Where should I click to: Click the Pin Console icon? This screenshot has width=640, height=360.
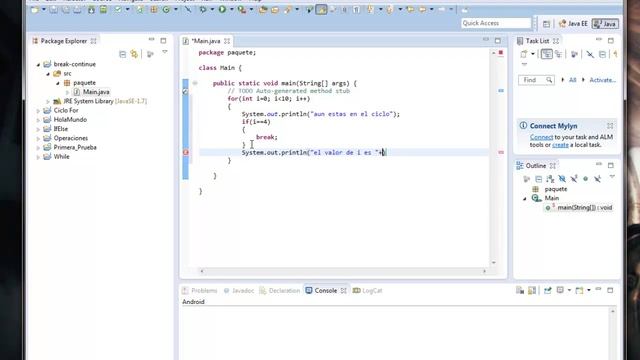548,290
